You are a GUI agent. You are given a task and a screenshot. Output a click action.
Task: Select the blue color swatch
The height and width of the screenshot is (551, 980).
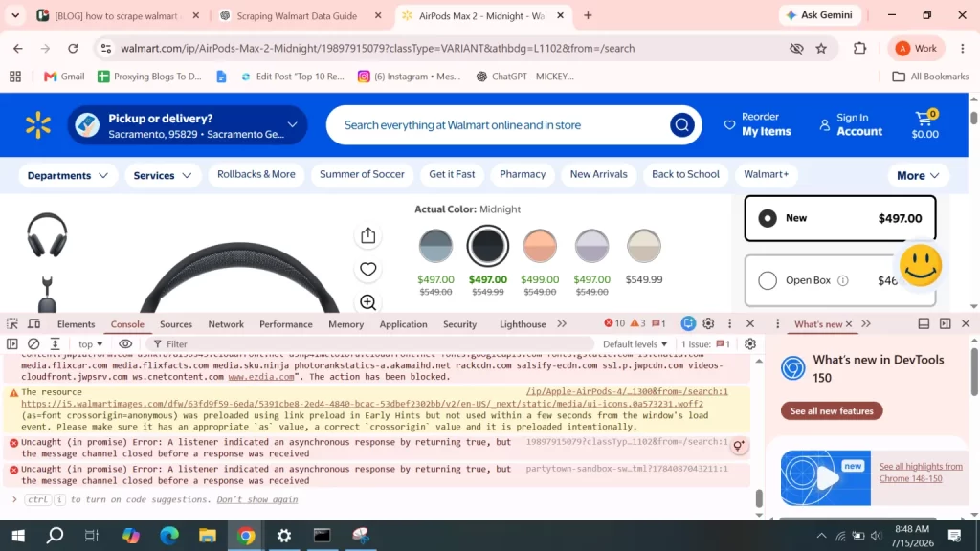[435, 246]
